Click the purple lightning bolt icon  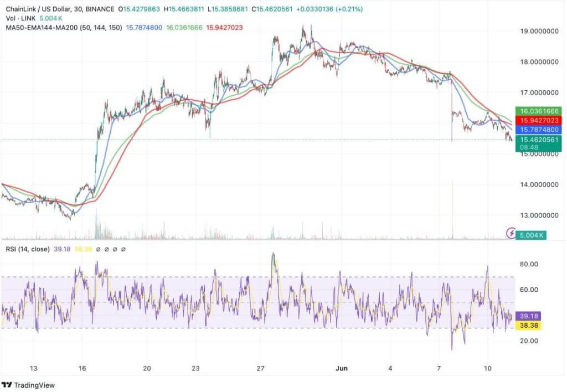point(511,233)
